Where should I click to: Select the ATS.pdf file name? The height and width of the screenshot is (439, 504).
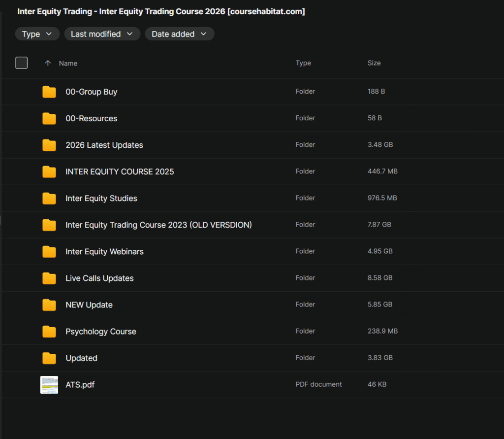pos(80,385)
